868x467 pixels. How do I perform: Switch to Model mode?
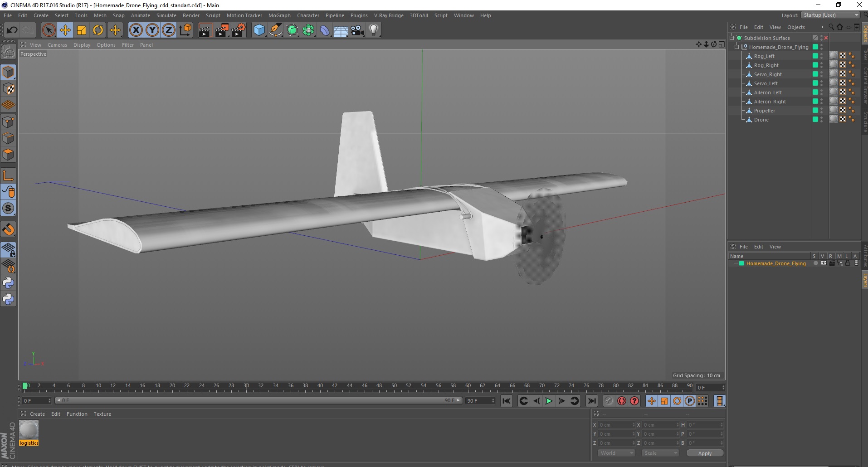tap(8, 73)
